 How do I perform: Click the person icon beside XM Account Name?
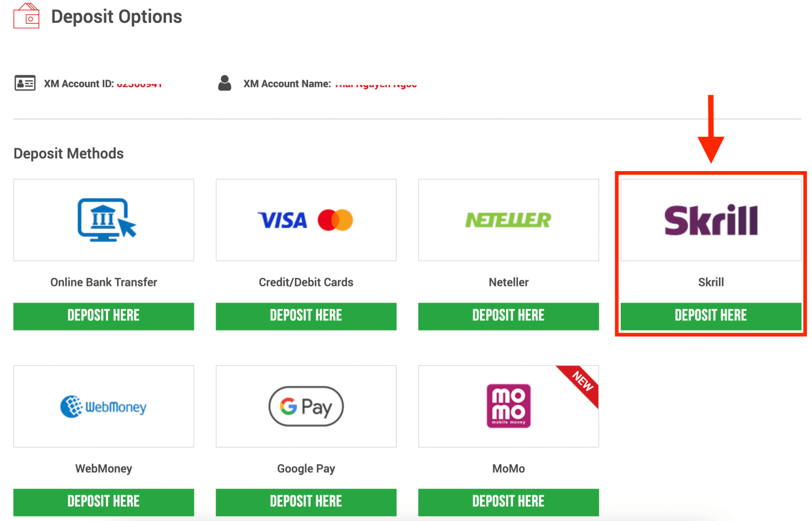(x=225, y=82)
